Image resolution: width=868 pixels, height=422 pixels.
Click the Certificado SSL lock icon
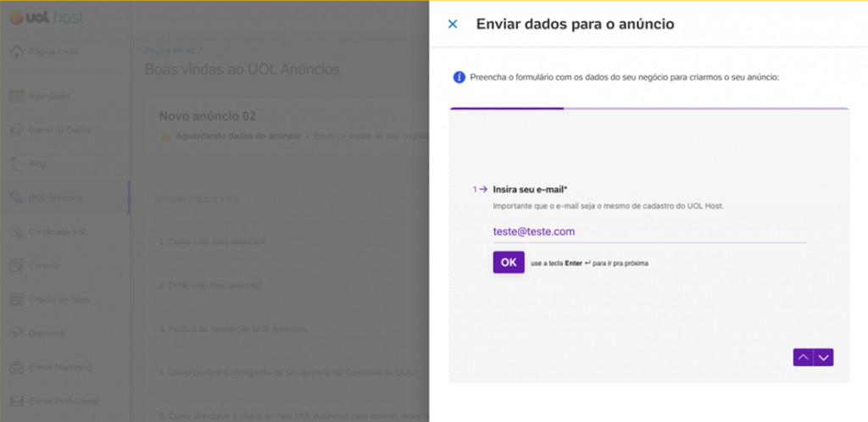[x=17, y=231]
